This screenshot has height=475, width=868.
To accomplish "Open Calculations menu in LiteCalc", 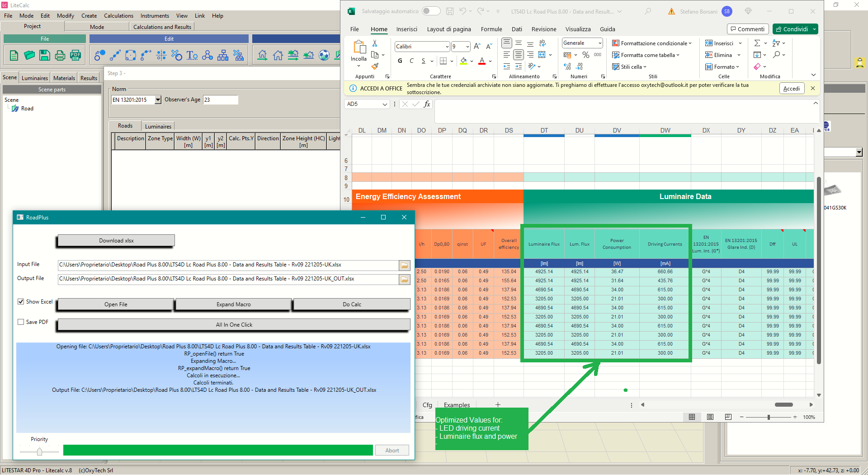I will coord(118,16).
